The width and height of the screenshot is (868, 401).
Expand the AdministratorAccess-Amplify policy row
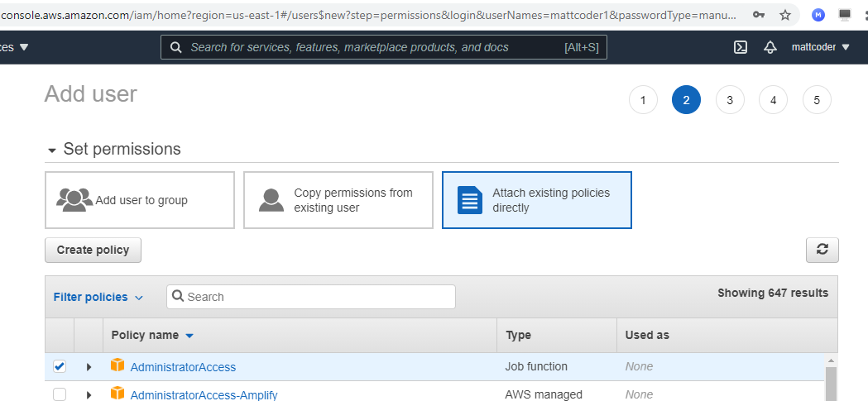(89, 395)
